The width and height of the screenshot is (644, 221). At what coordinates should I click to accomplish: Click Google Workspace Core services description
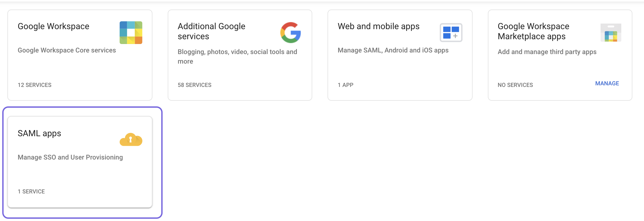click(67, 50)
